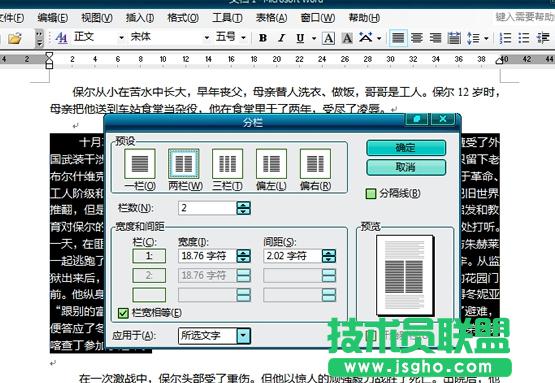The height and width of the screenshot is (383, 555).
Task: Open the line spacing dropdown arrow
Action: (x=486, y=38)
